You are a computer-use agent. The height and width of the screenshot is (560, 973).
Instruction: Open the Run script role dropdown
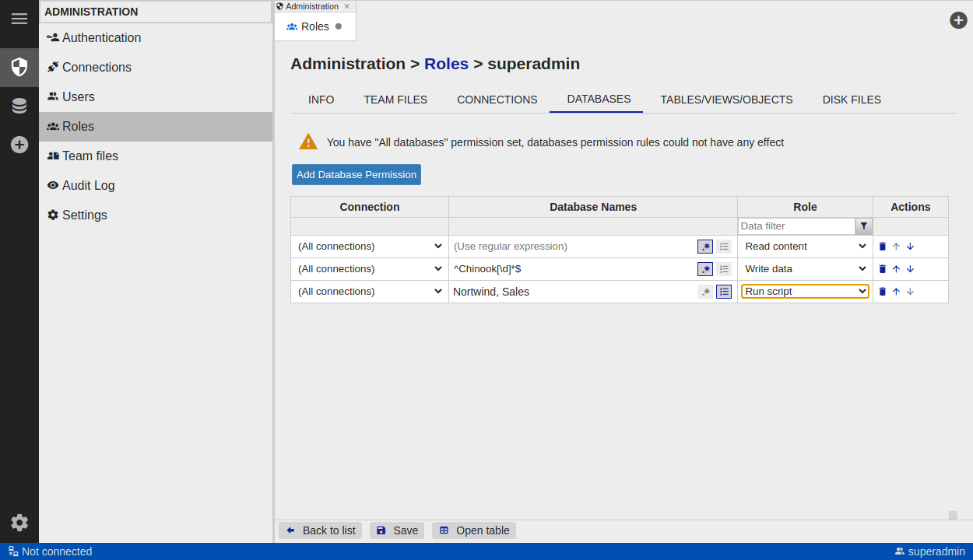[805, 292]
